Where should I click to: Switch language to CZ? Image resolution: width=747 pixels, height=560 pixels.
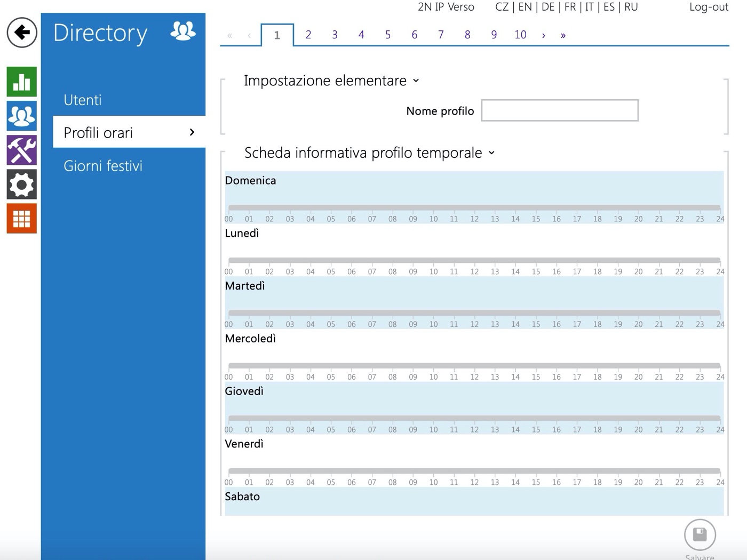click(x=502, y=7)
